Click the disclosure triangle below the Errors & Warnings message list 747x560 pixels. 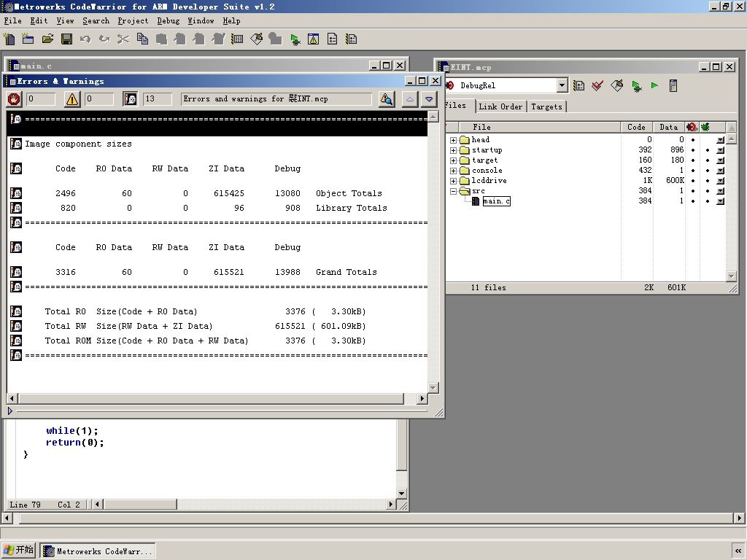point(10,411)
